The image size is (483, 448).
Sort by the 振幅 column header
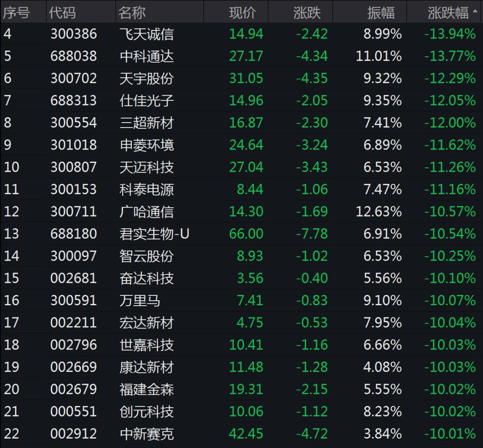[x=381, y=13]
